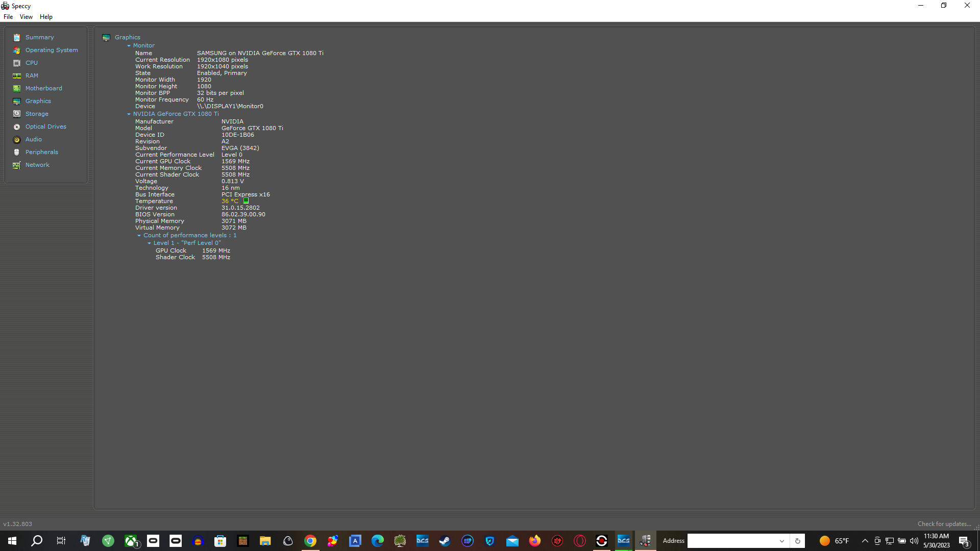Click the volume speaker tray icon

[x=914, y=541]
